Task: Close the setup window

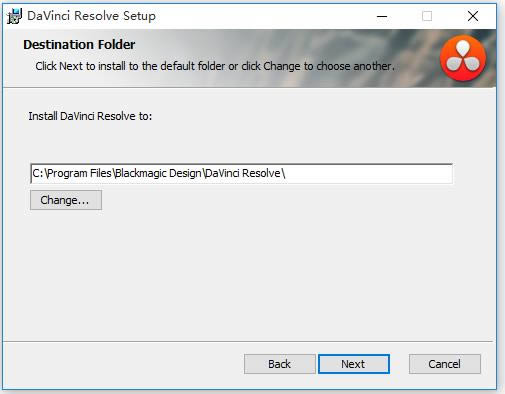Action: (473, 16)
